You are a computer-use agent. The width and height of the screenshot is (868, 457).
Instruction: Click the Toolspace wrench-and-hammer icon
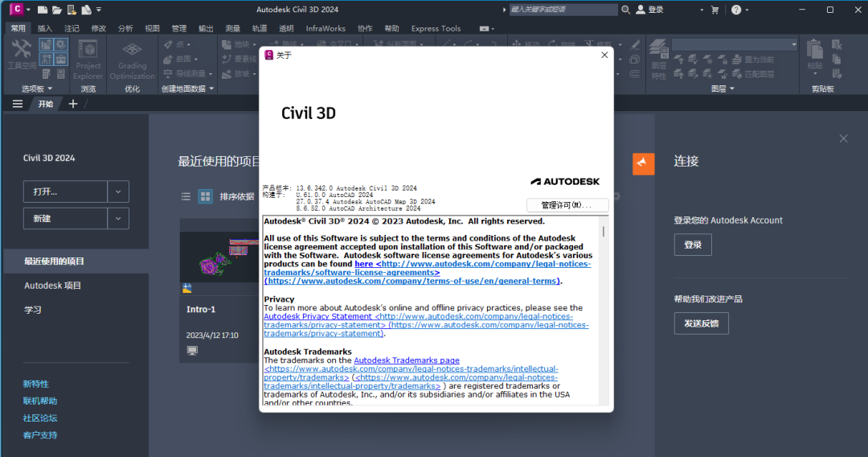pyautogui.click(x=22, y=50)
